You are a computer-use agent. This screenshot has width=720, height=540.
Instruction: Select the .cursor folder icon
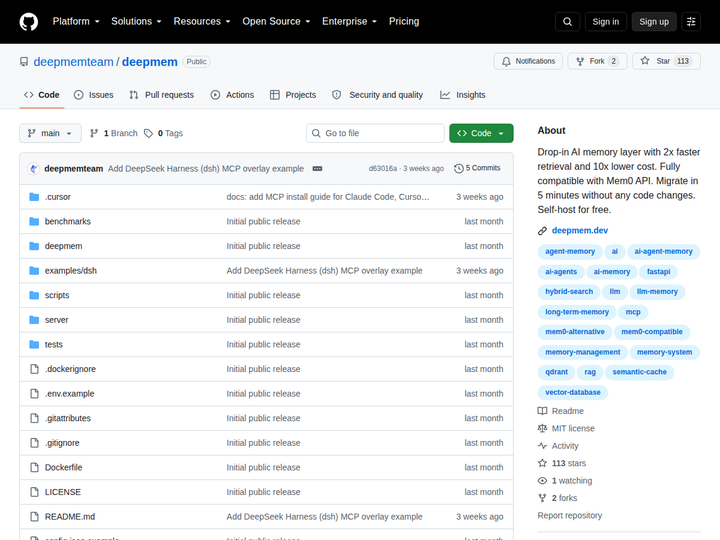click(34, 197)
